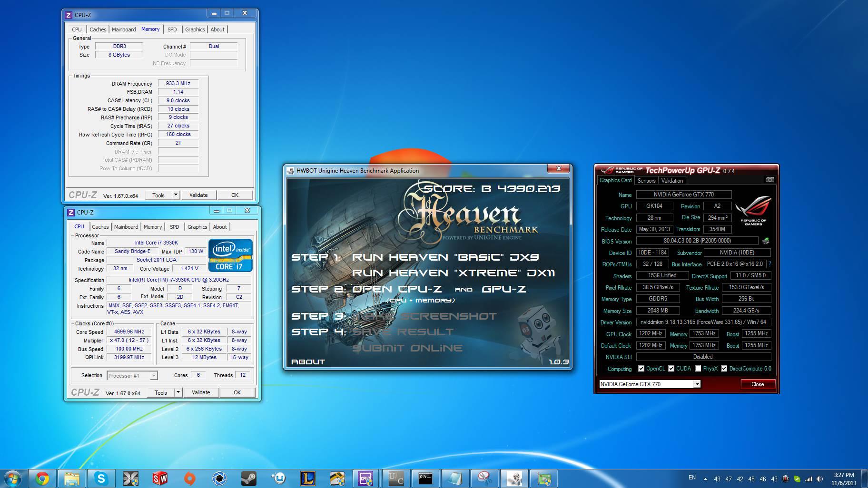Toggle DirectCompute 5.0 checkbox in GPU-Z
The height and width of the screenshot is (488, 868).
point(724,369)
